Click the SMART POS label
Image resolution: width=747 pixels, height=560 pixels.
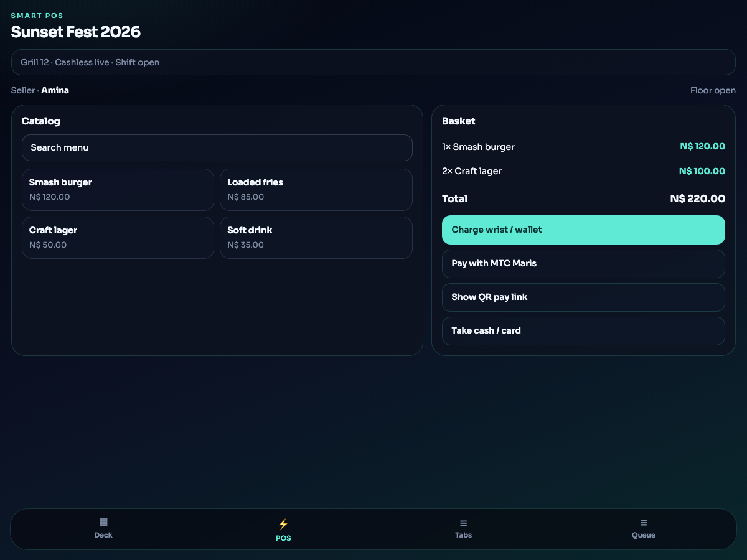coord(37,16)
